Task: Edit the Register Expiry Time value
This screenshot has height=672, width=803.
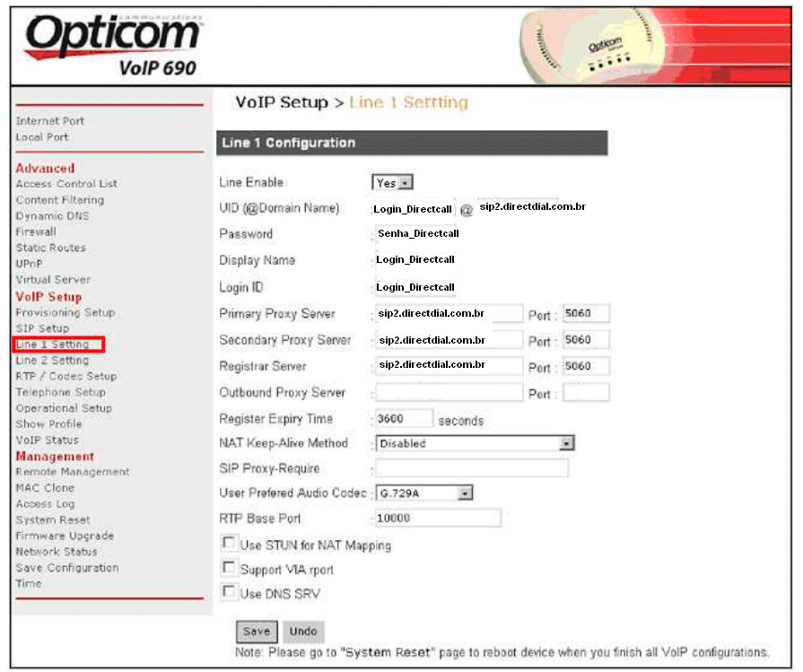Action: (x=404, y=418)
